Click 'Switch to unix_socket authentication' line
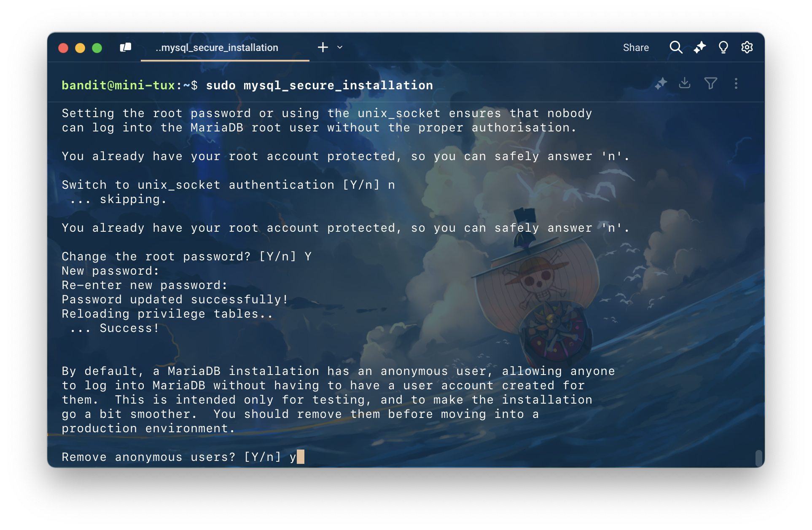 (x=228, y=185)
